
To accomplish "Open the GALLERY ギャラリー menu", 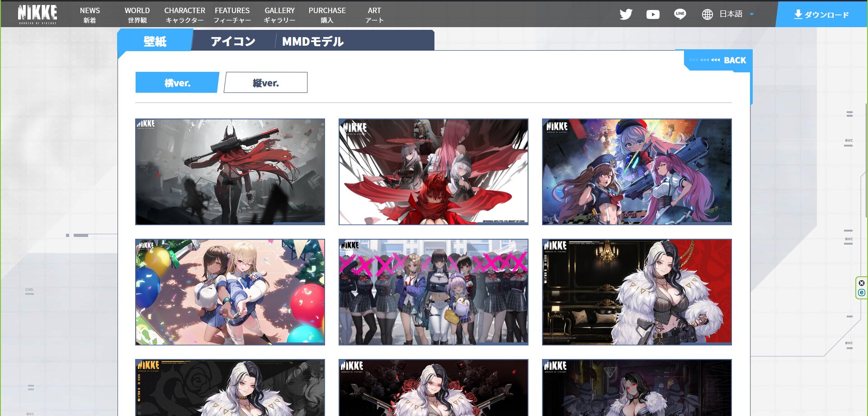I will coord(279,15).
